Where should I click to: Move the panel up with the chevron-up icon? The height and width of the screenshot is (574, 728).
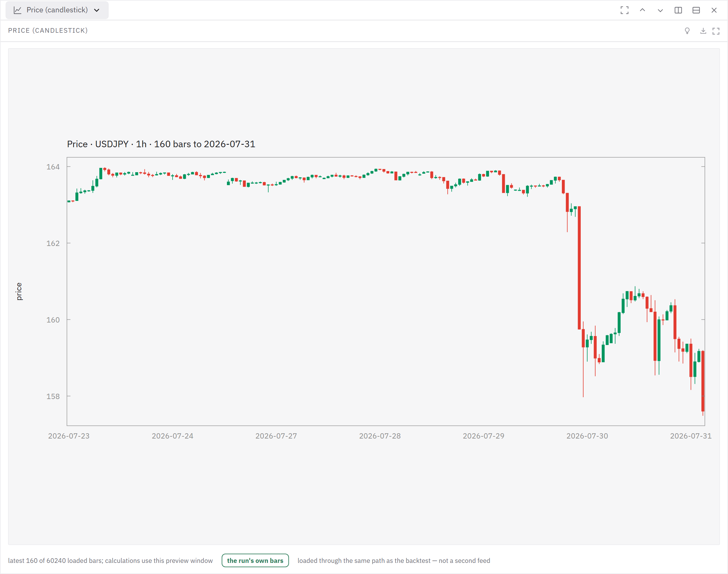coord(642,10)
